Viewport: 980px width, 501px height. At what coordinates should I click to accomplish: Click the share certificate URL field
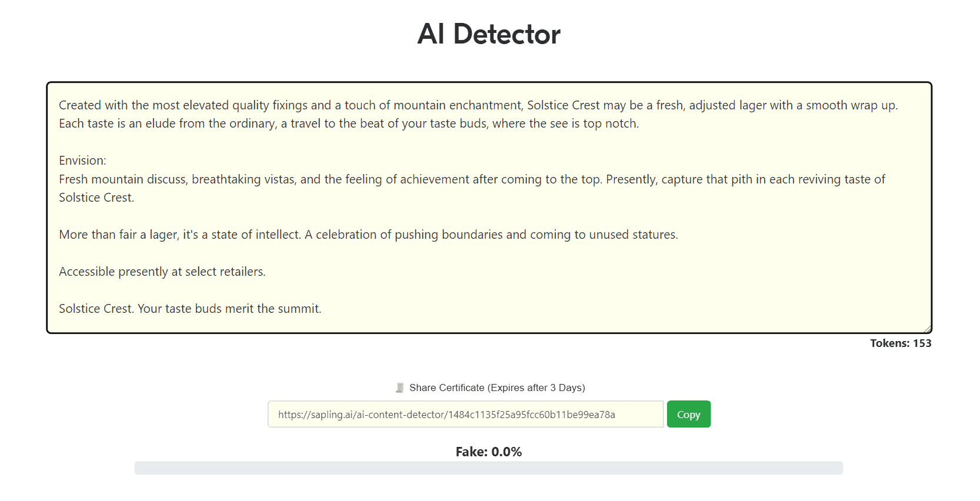[465, 415]
